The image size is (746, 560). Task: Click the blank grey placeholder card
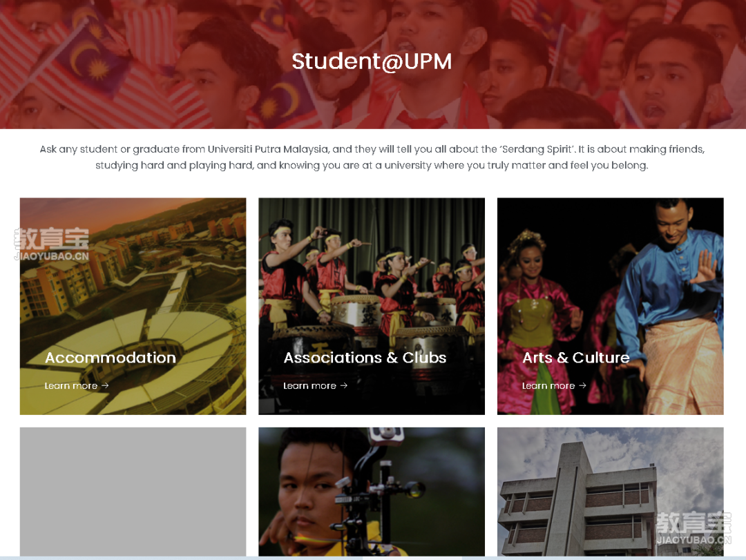point(133,492)
